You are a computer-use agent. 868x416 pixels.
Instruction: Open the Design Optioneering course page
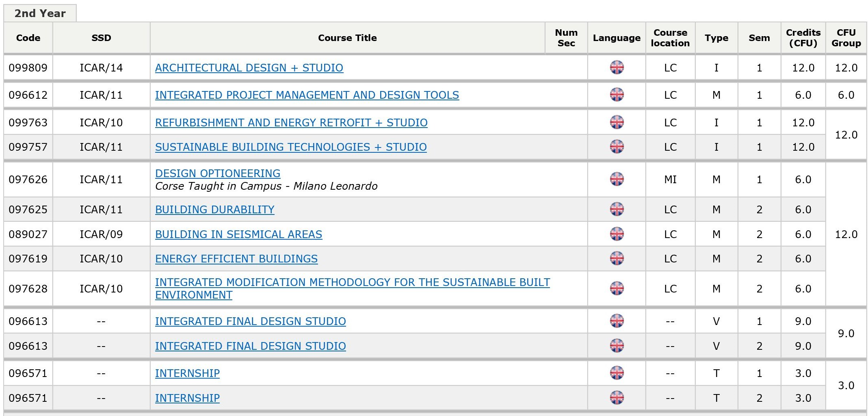click(217, 173)
